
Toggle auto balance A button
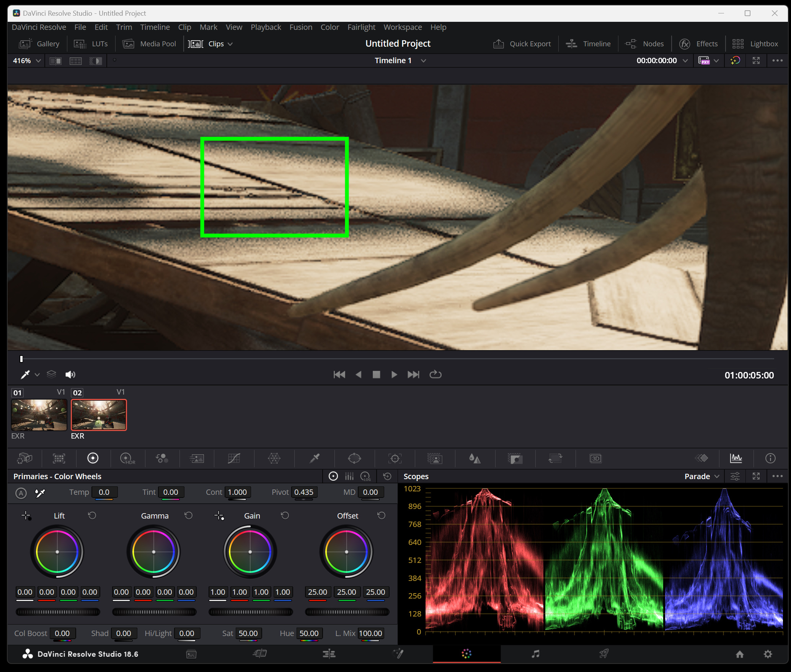[x=21, y=493]
